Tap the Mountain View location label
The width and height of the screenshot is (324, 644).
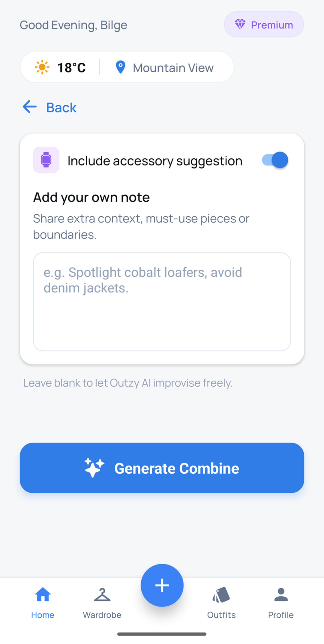coord(173,68)
